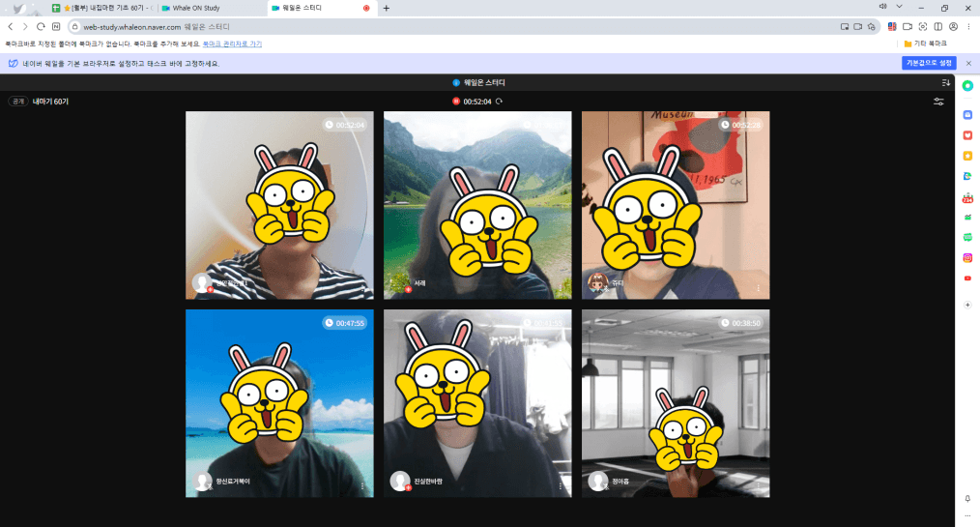This screenshot has width=980, height=527.
Task: Open Instagram from the Whale sidebar
Action: [967, 258]
